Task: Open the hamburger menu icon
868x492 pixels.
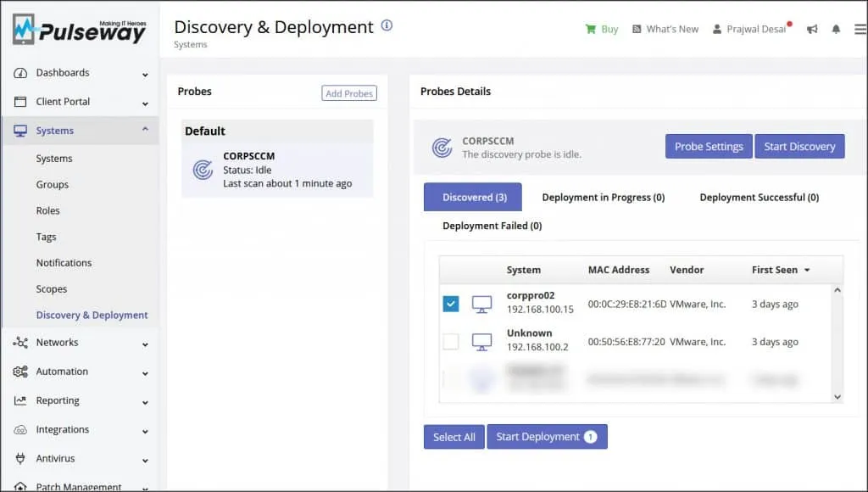Action: [860, 29]
